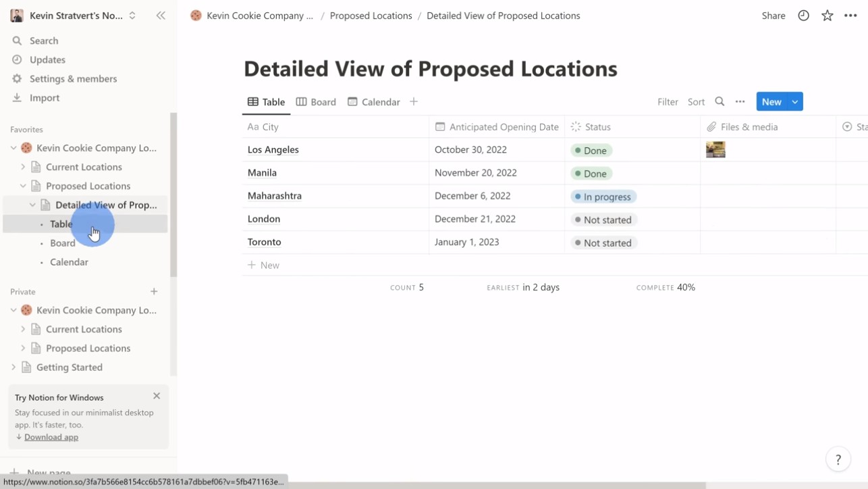Open the Toronto row
Image resolution: width=868 pixels, height=489 pixels.
point(265,242)
